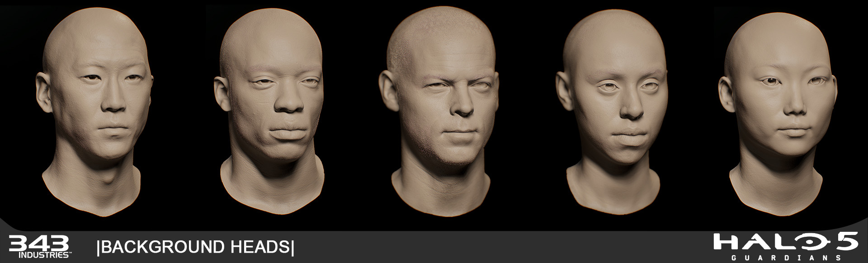Click the nose of the rightmost head
Screen dimensions: 868x263
pos(795,108)
